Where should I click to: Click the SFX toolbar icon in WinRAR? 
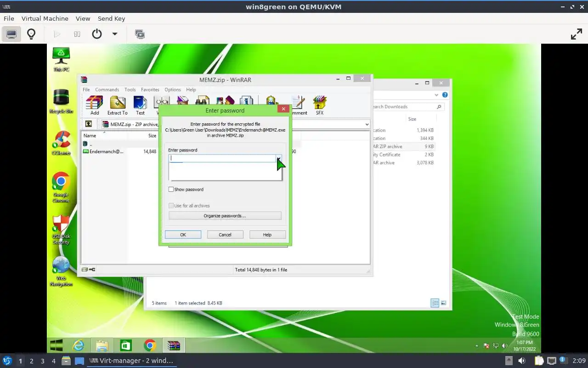pos(319,105)
